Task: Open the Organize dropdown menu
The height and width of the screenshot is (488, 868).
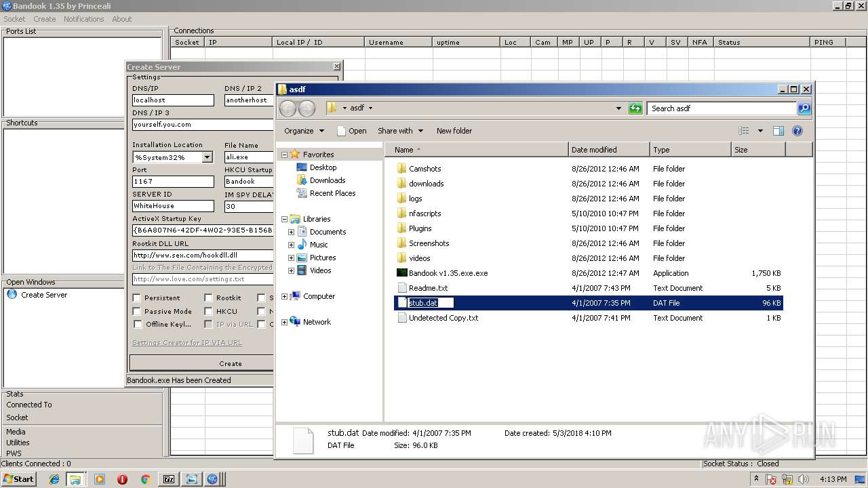Action: 304,131
